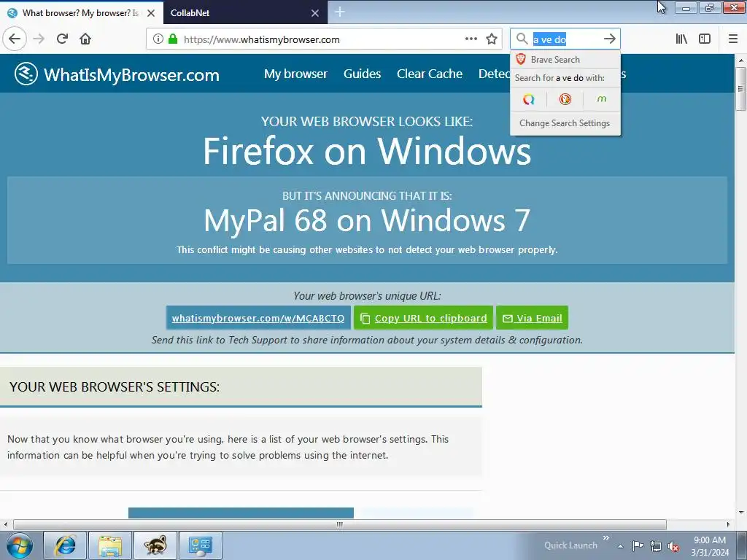The image size is (747, 560).
Task: Open whatismybrowser.com/w/MCABCTQ link
Action: coord(258,318)
